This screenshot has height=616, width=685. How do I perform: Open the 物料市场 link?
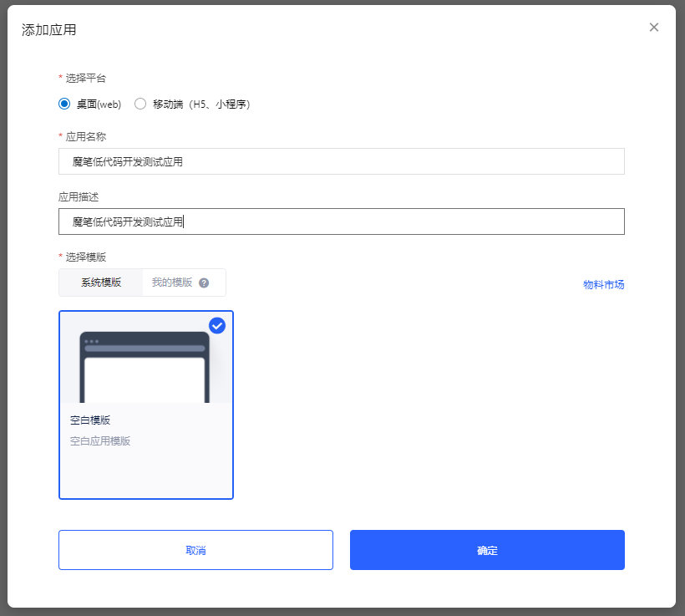(x=603, y=285)
